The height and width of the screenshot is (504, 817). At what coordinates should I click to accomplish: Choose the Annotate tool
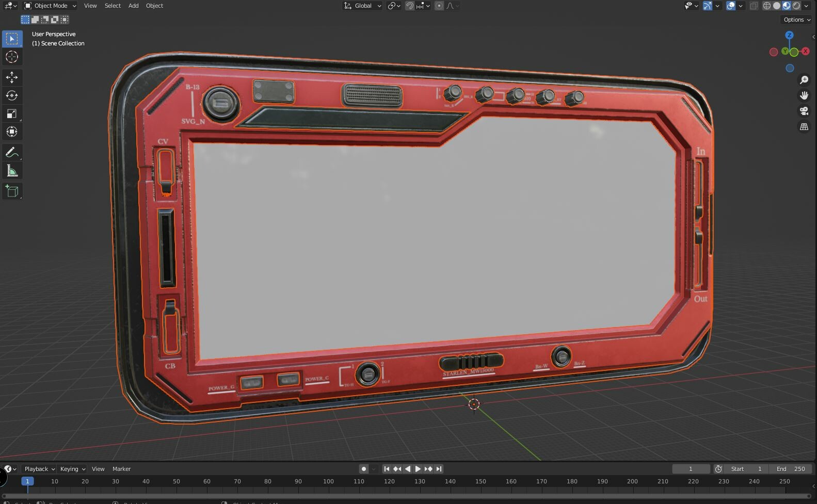pos(12,153)
